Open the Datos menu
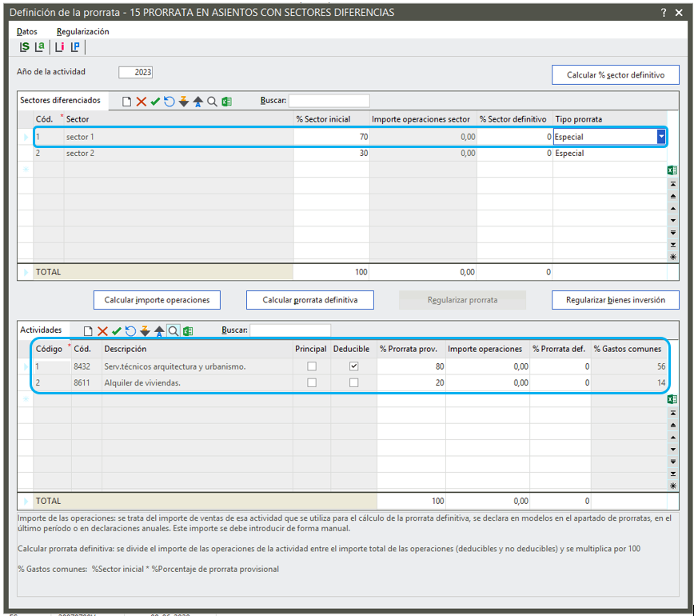 point(27,31)
